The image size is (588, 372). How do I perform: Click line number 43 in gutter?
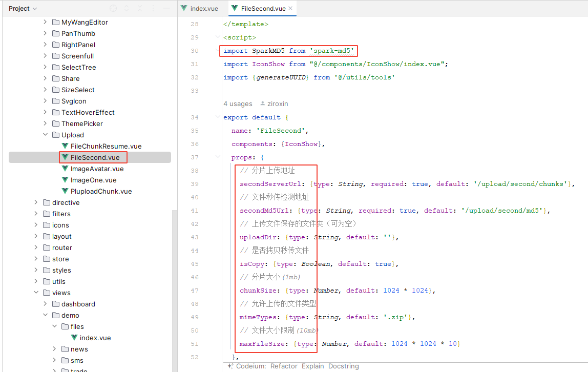point(194,237)
